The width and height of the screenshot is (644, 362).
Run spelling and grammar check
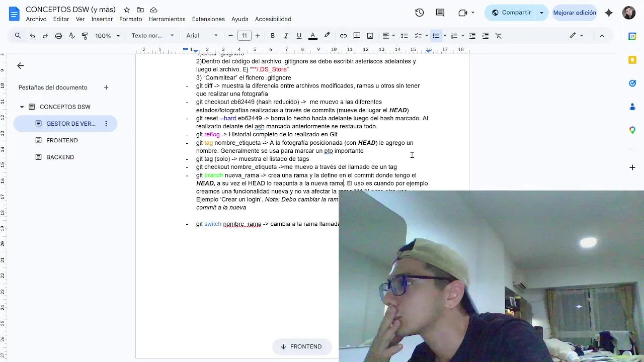71,36
